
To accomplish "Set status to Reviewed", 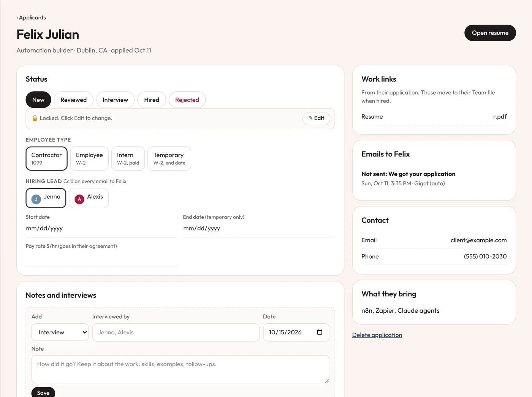I will coord(74,100).
